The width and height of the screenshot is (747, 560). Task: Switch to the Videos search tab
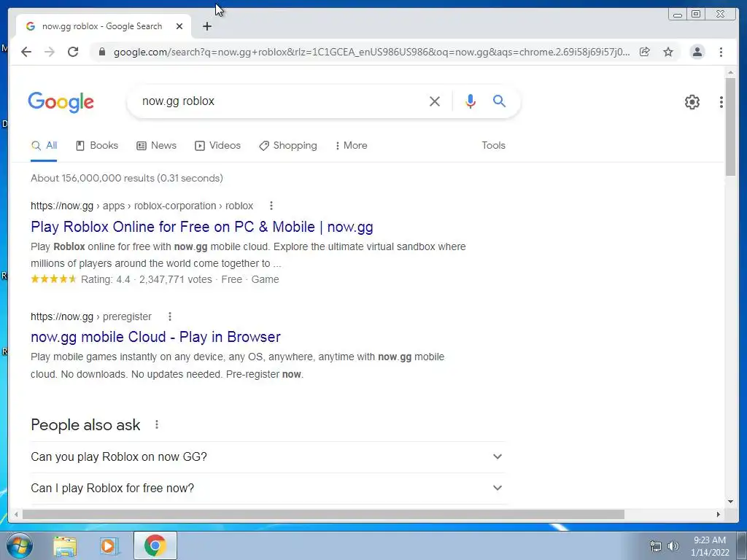click(217, 146)
